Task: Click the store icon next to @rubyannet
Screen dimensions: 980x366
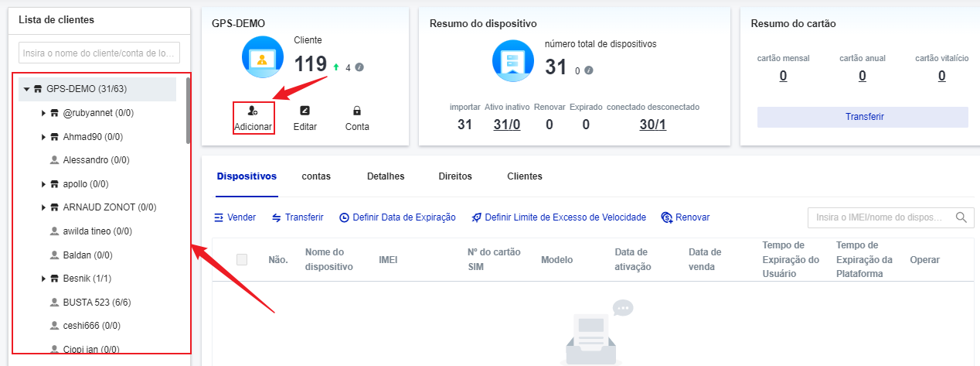Action: point(55,113)
